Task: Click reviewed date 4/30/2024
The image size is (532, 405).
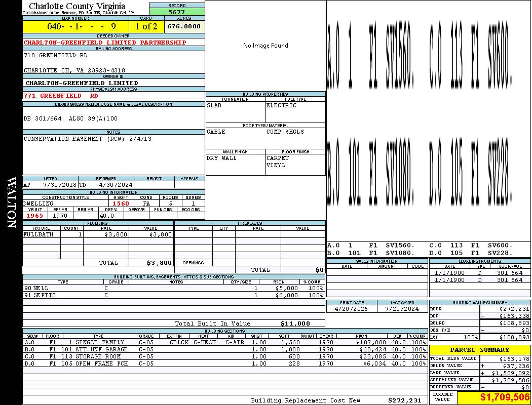Action: click(116, 185)
